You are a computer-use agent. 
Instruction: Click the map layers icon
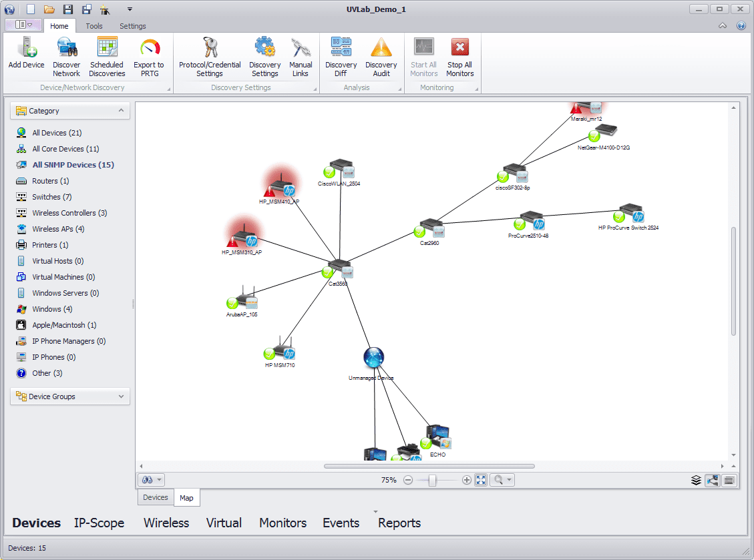coord(696,480)
